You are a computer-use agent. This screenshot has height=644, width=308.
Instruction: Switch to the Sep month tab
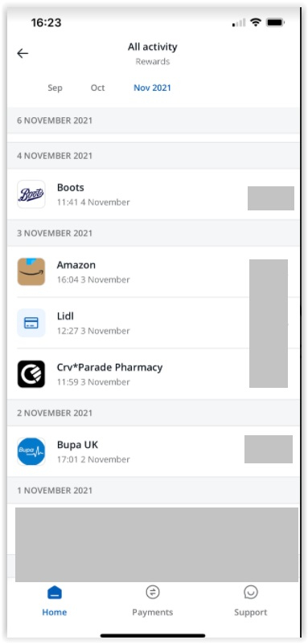pyautogui.click(x=55, y=88)
